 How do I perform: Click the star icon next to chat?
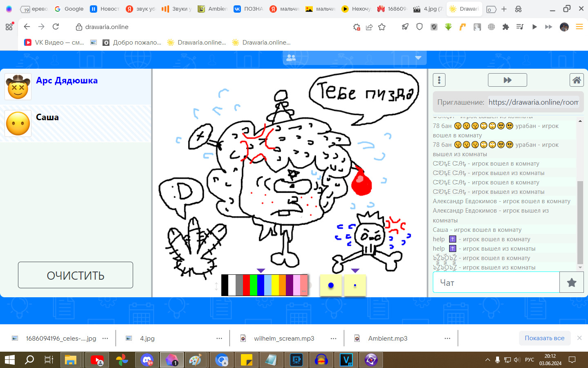[572, 283]
